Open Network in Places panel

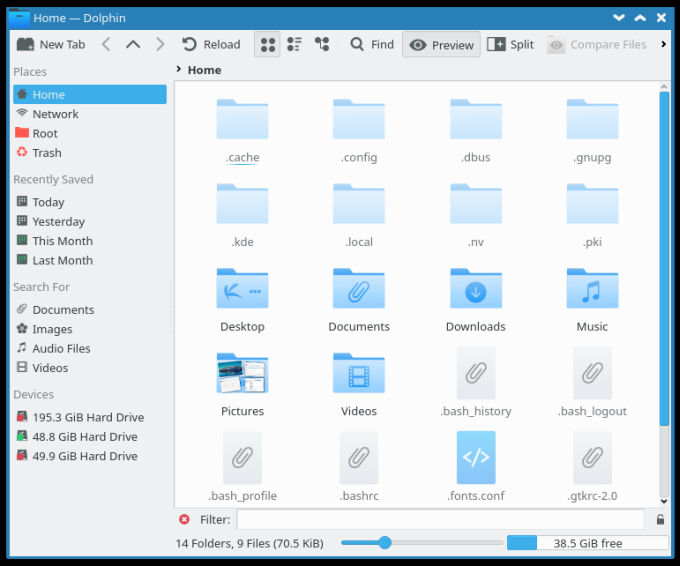point(55,114)
